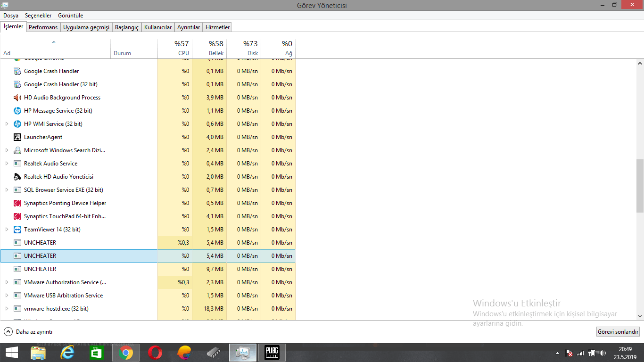Open the Action Center flag icon in tray
The width and height of the screenshot is (644, 362).
point(569,353)
